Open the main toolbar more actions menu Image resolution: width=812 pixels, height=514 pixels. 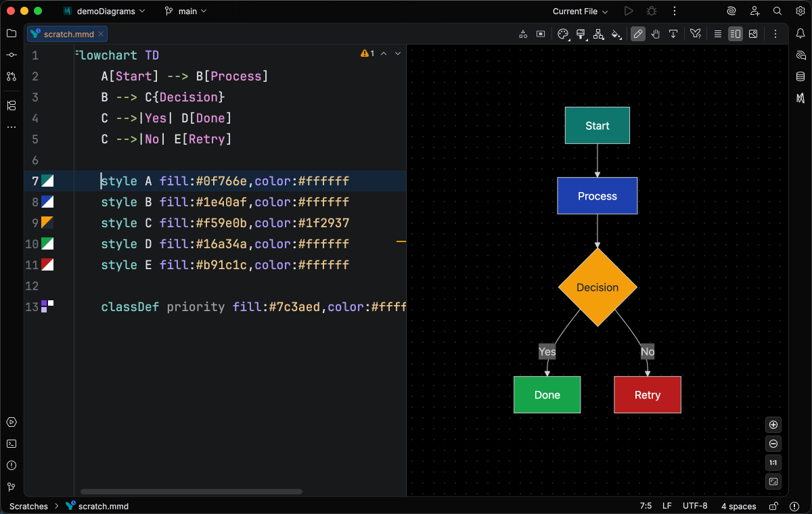point(675,11)
